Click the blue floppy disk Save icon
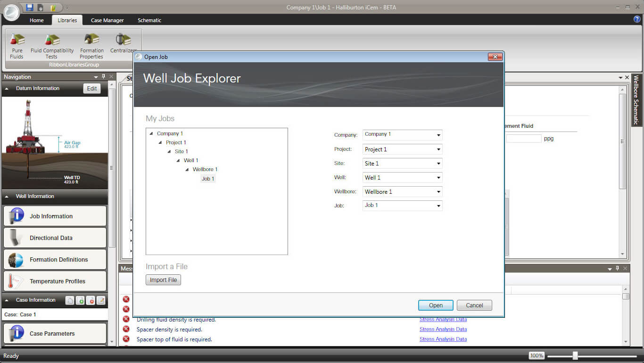This screenshot has height=363, width=644. click(x=30, y=7)
